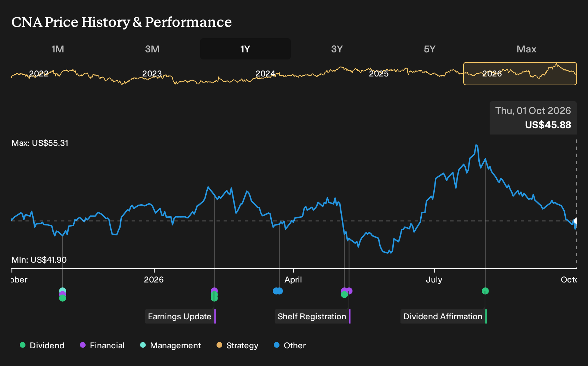Viewport: 588px width, 366px height.
Task: Choose the 5Y time range tab
Action: pos(430,49)
